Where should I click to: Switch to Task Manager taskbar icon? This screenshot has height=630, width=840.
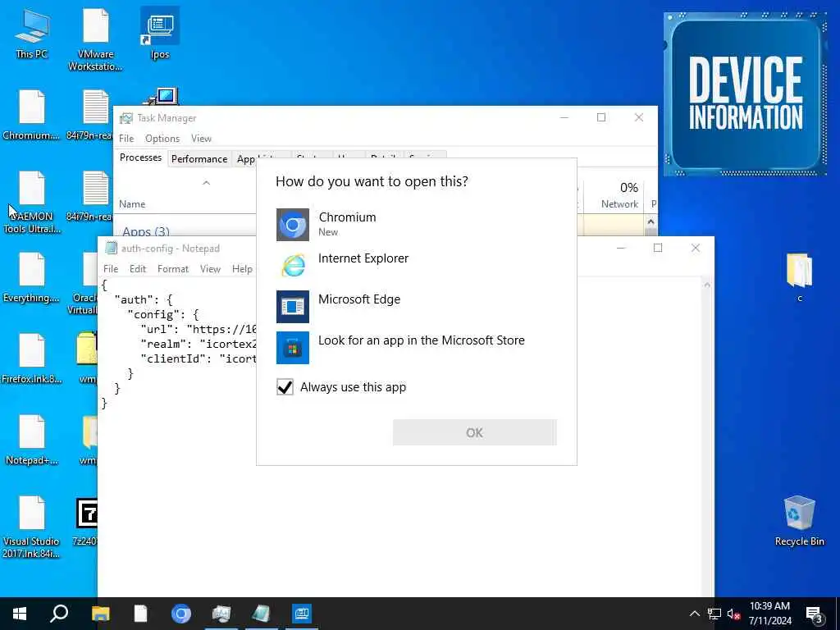pos(221,614)
